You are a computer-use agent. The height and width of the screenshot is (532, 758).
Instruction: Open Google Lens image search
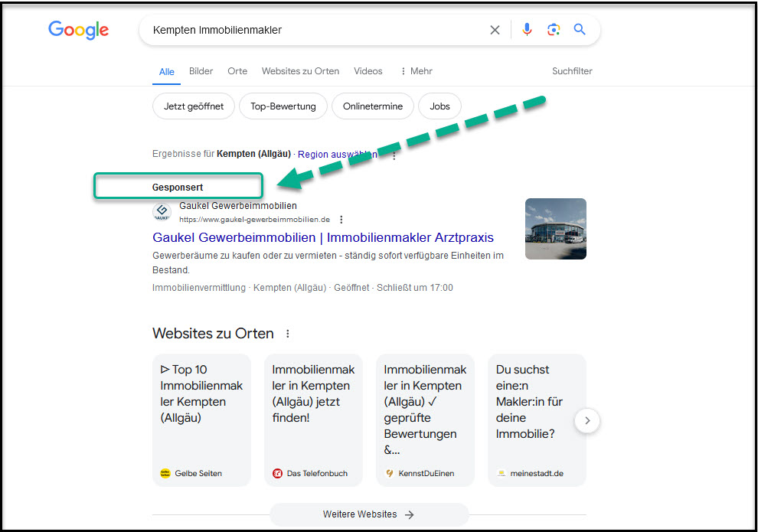[554, 30]
